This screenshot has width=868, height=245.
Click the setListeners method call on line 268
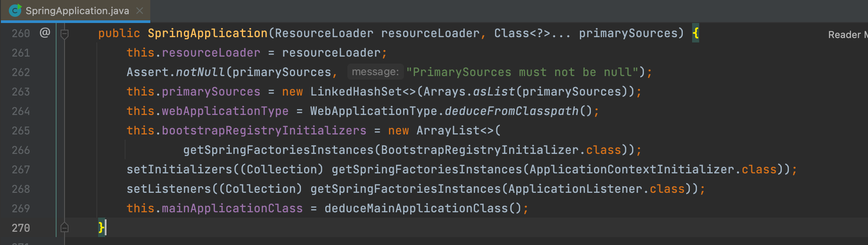coord(169,189)
